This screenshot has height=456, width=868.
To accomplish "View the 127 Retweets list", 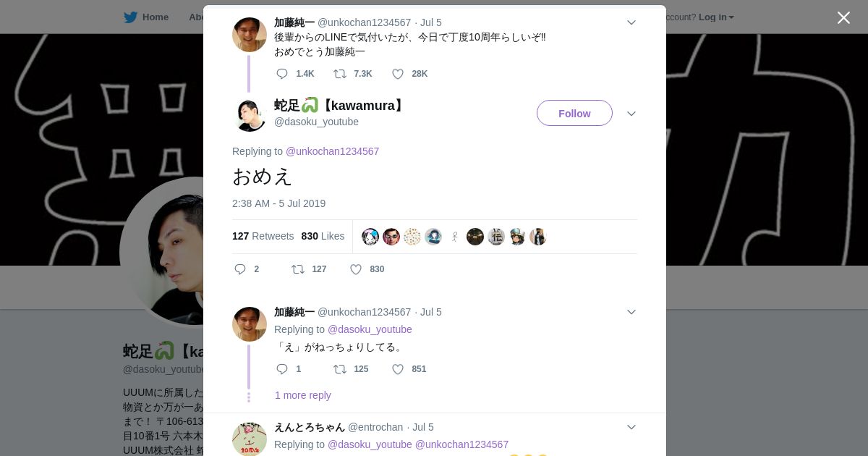I will [263, 236].
